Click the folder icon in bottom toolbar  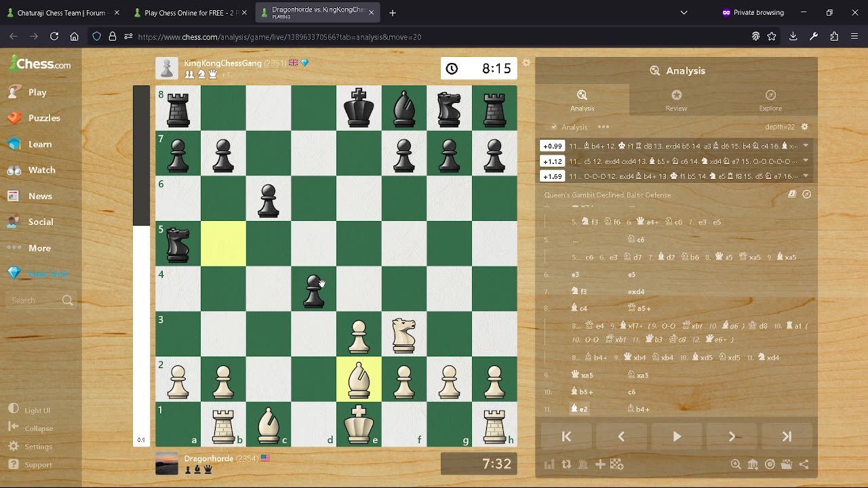click(x=787, y=464)
